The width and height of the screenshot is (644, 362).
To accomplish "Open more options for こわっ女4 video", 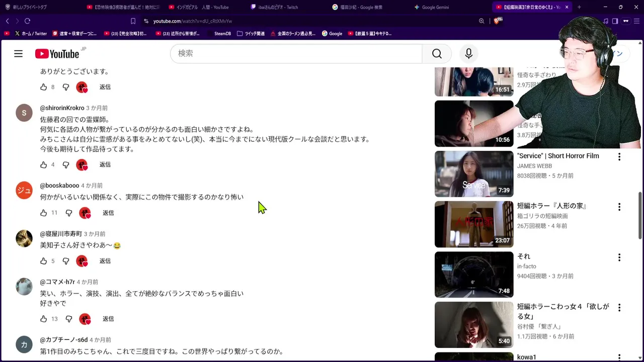I will click(619, 308).
